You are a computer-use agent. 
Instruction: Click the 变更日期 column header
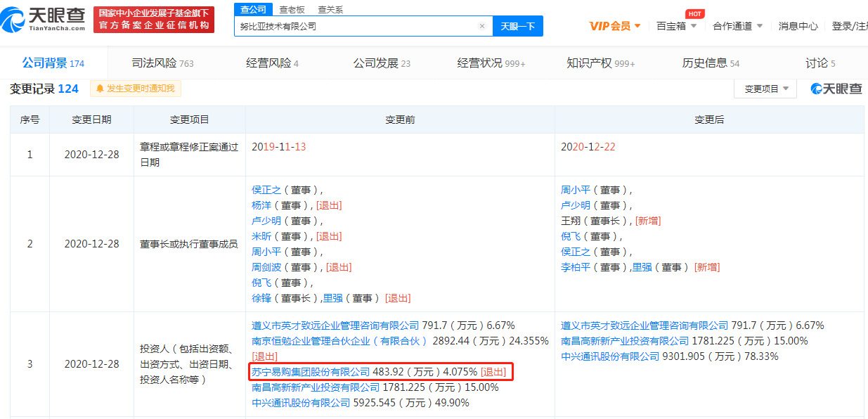point(91,120)
